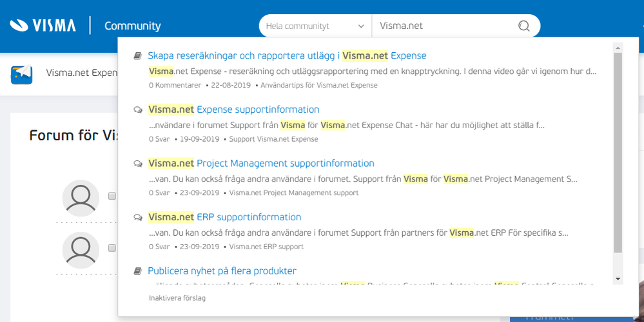Click book icon beside Publicera nyhet result
Viewport: 644px width, 322px height.
(x=137, y=271)
